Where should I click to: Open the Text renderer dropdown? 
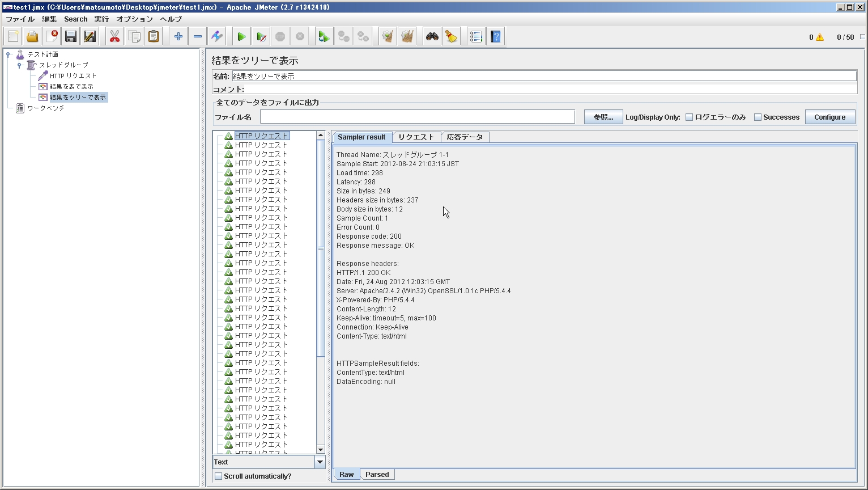tap(320, 462)
